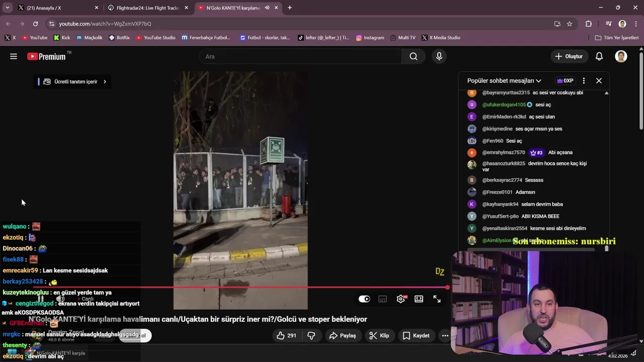Open Futbol - skorlar bookmark
This screenshot has width=644, height=362.
(265, 38)
